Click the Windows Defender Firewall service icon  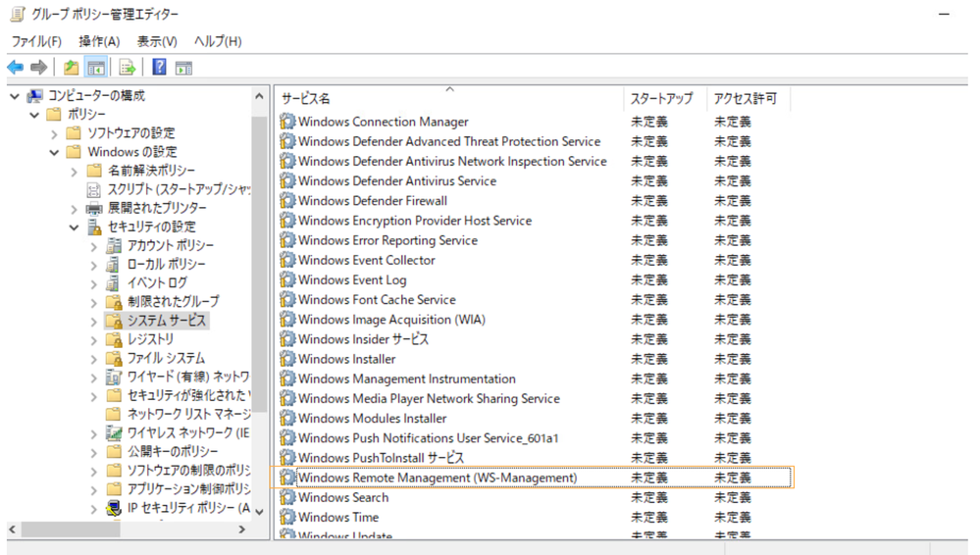(x=287, y=201)
